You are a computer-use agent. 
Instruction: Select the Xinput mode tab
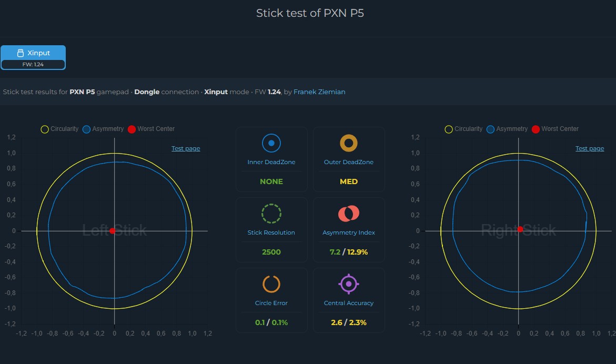tap(33, 57)
